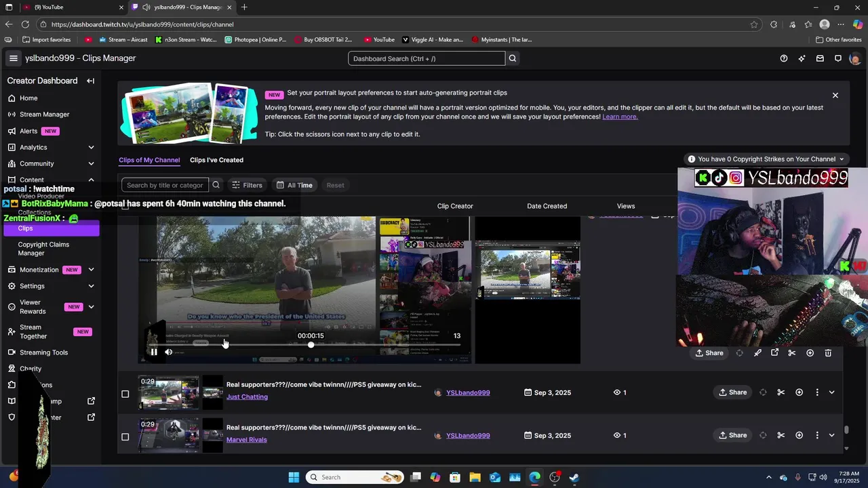Viewport: 868px width, 488px height.
Task: Open Streaming Tools in the sidebar
Action: click(43, 352)
